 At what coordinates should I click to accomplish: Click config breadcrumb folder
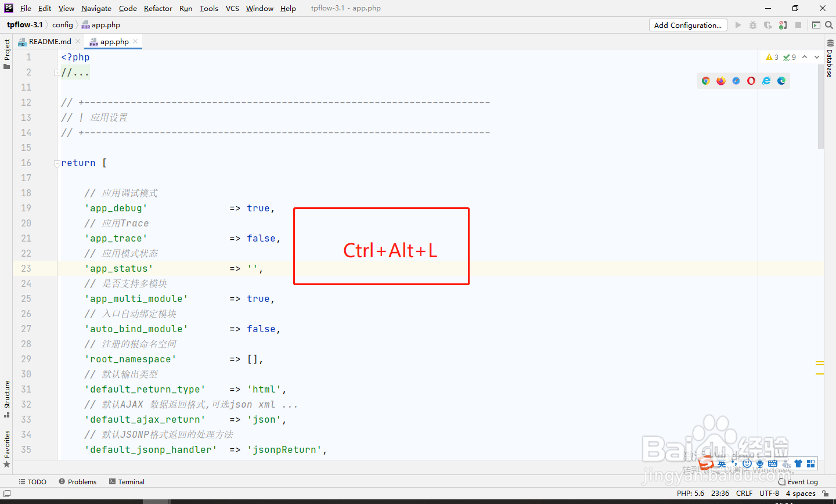pyautogui.click(x=62, y=25)
